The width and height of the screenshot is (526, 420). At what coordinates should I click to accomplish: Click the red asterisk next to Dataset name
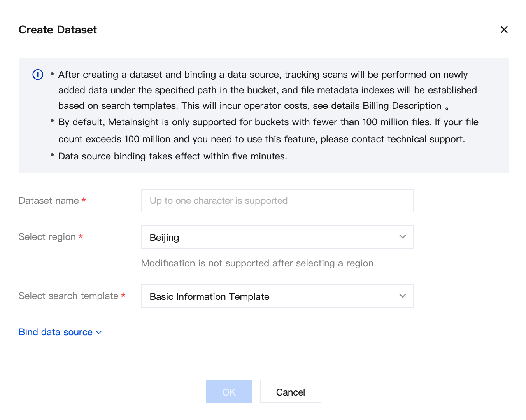[x=83, y=200]
